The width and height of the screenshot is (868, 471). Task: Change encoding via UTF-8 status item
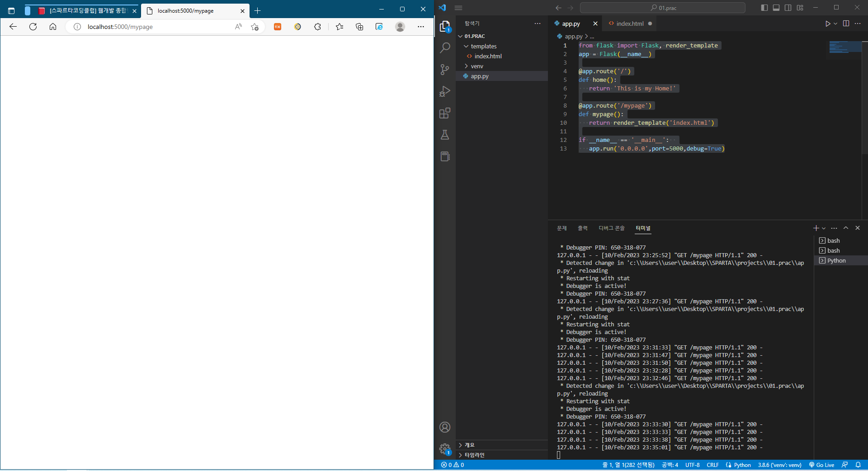[692, 465]
